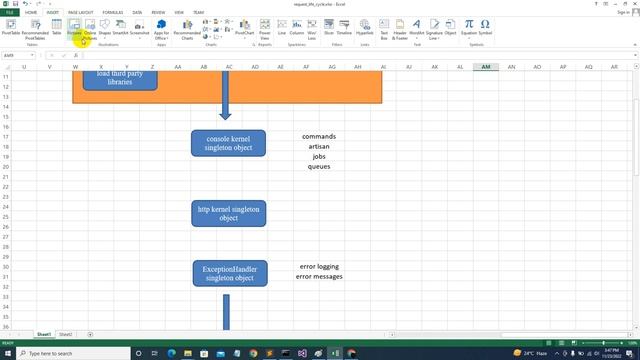640x360 pixels.
Task: Switch to the TEAM tab
Action: tap(198, 13)
